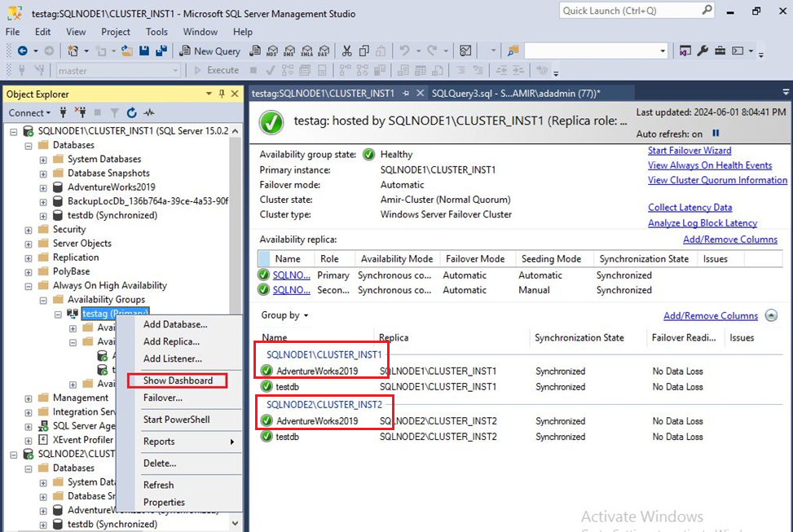Select Show Dashboard from the context menu
This screenshot has height=532, width=793.
click(178, 380)
